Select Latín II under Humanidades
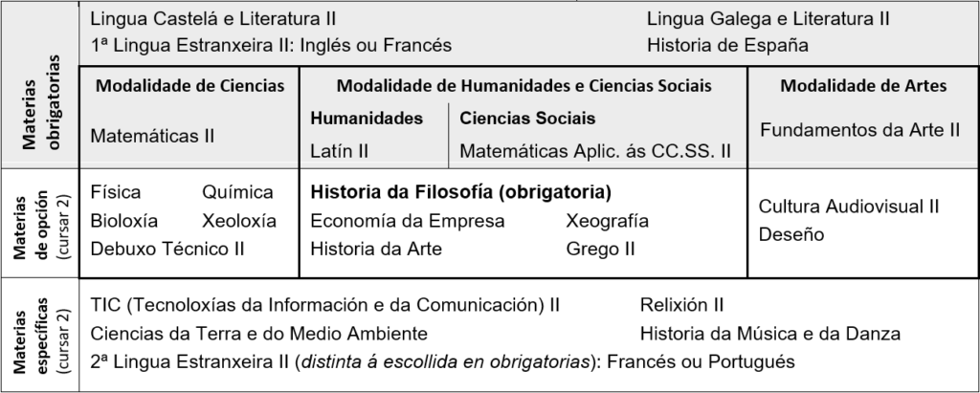The height and width of the screenshot is (393, 980). pos(340,150)
